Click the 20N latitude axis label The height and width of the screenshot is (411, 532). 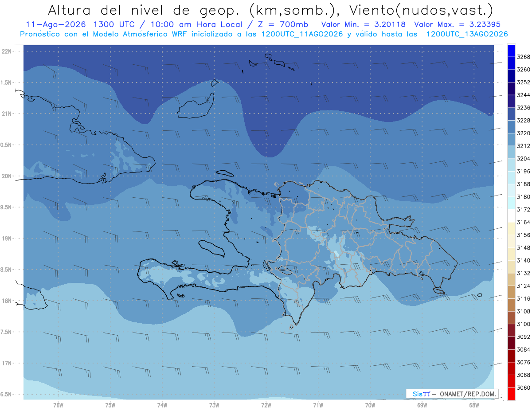(x=8, y=176)
